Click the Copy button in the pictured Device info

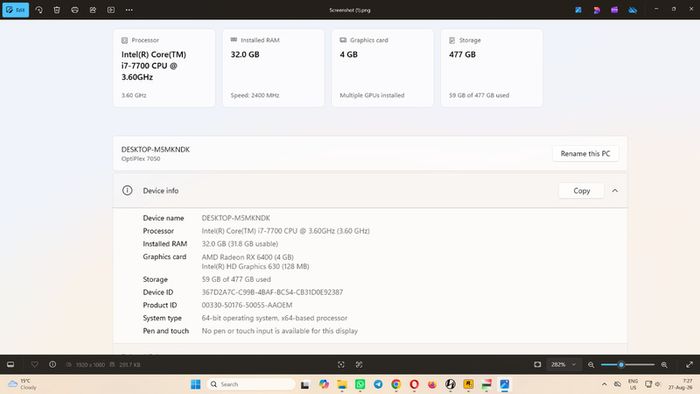581,191
